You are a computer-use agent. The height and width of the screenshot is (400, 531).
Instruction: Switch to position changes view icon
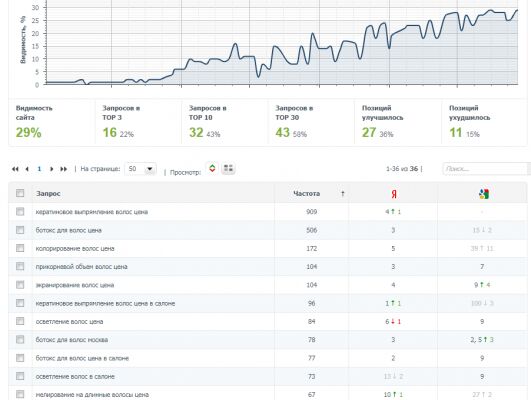(x=212, y=168)
